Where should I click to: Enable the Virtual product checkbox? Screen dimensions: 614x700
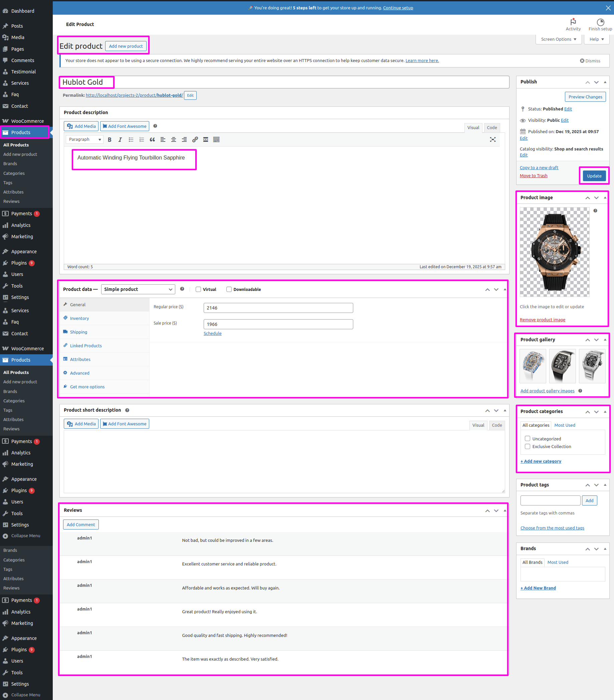[198, 289]
